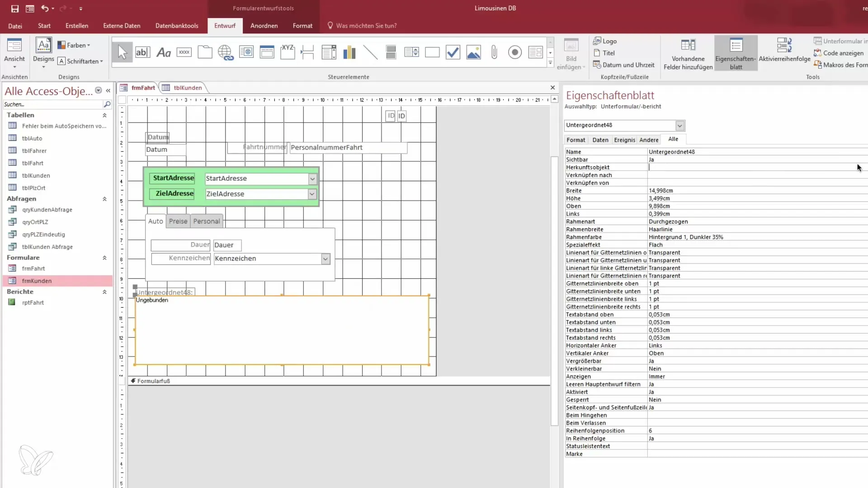Insert Datum und Uhrzeit

[624, 65]
